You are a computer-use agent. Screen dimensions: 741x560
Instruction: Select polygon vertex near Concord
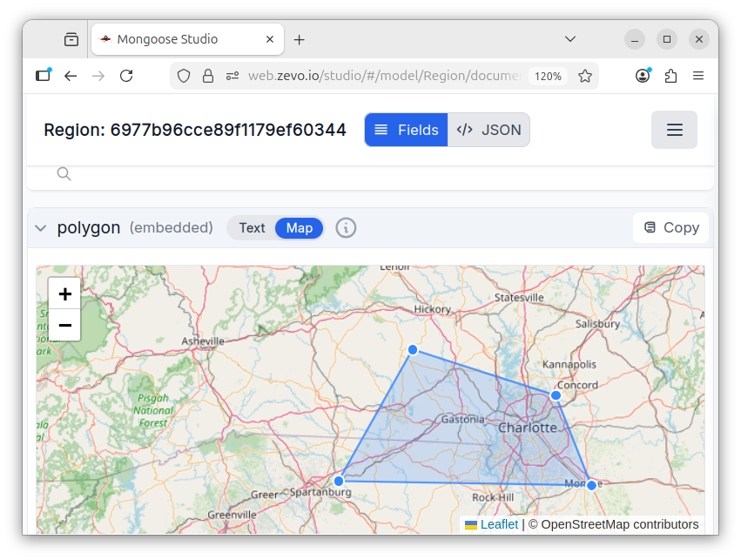(x=556, y=395)
